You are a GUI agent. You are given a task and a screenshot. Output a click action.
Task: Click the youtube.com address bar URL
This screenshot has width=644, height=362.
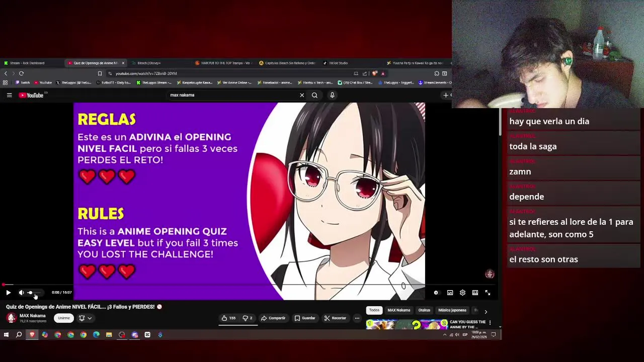coord(146,73)
